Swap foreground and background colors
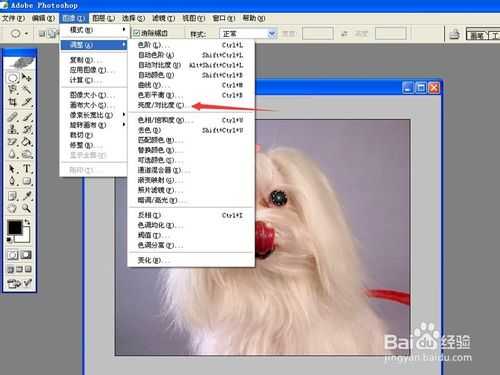This screenshot has width=500, height=375. pos(27,222)
